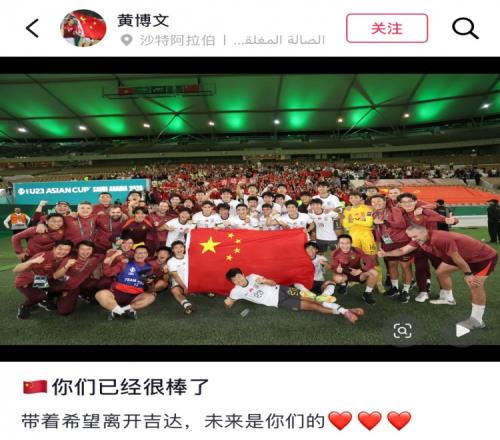Open the search magnifier icon
The height and width of the screenshot is (440, 500).
click(x=465, y=28)
